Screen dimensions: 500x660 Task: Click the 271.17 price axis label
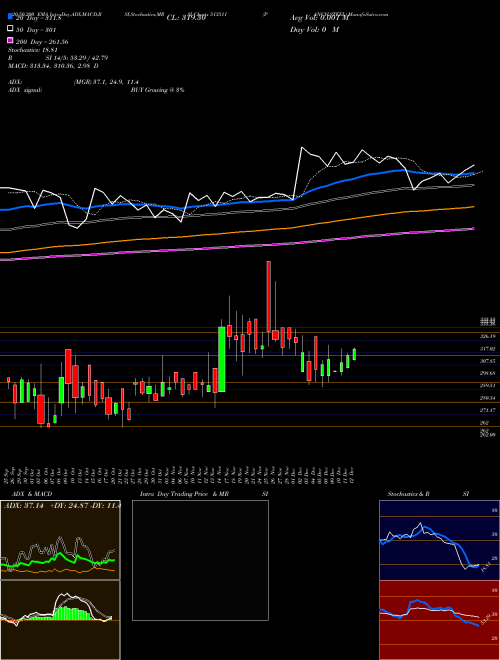488,410
